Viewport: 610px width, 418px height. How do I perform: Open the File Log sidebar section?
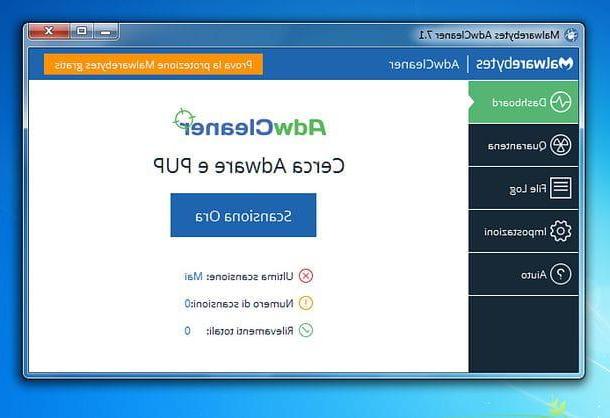tap(524, 188)
